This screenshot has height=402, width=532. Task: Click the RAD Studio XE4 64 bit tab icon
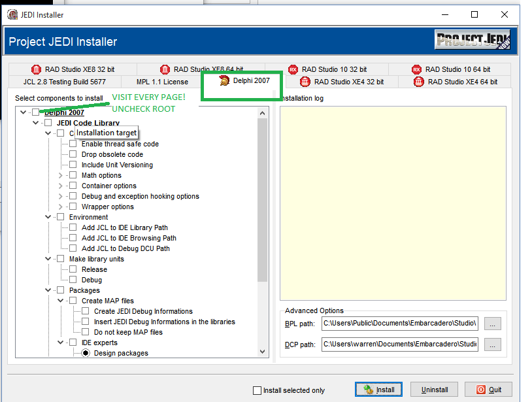(419, 82)
